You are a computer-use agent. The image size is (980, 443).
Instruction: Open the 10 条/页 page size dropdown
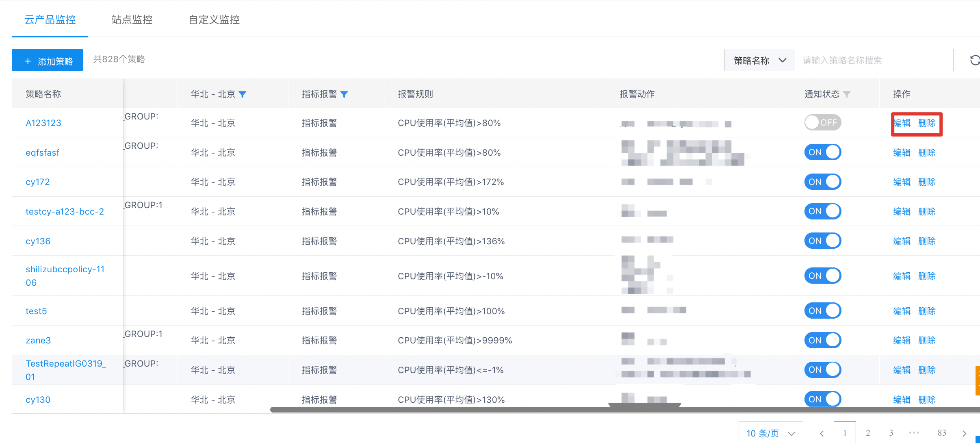click(771, 433)
